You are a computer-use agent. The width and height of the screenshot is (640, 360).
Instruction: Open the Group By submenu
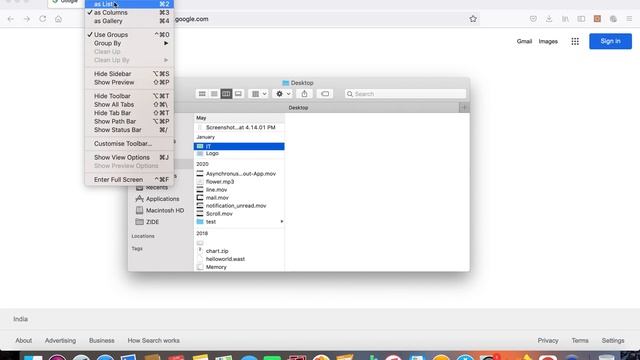[x=129, y=43]
